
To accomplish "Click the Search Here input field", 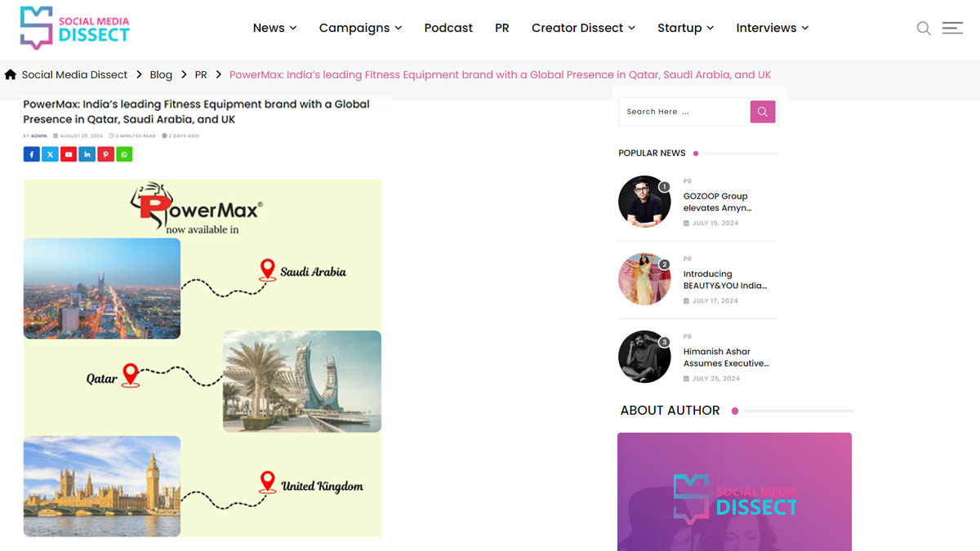I will pos(684,112).
